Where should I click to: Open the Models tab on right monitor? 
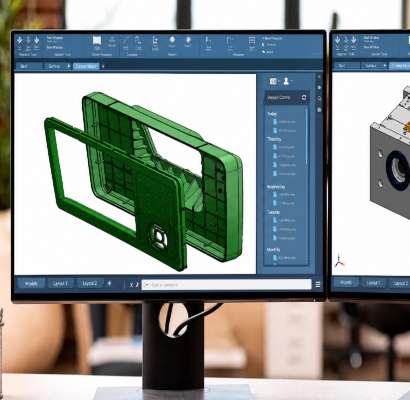tap(346, 282)
